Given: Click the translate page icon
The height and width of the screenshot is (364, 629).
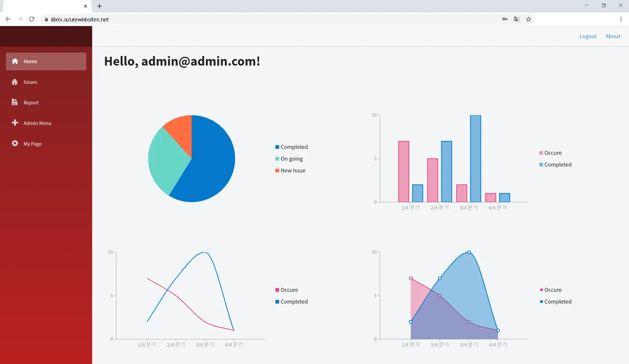Looking at the screenshot, I should 517,19.
